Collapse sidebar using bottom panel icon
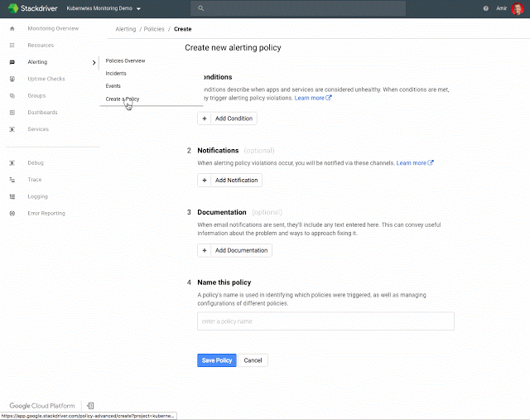The width and height of the screenshot is (530, 420). 90,406
